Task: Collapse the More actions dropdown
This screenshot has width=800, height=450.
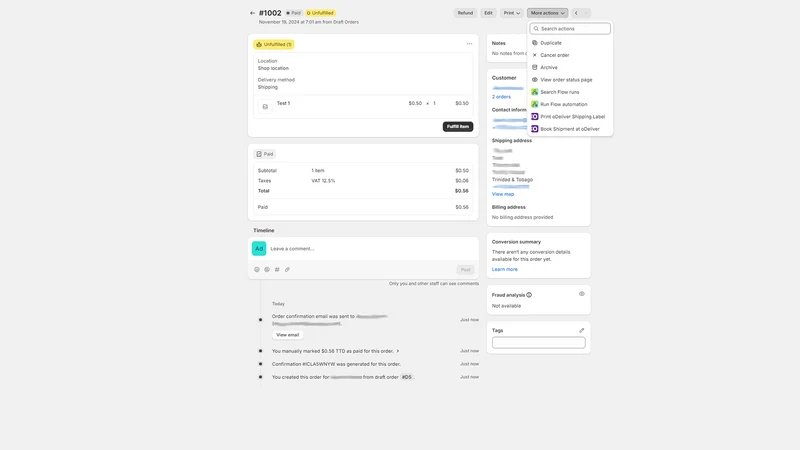Action: (547, 13)
